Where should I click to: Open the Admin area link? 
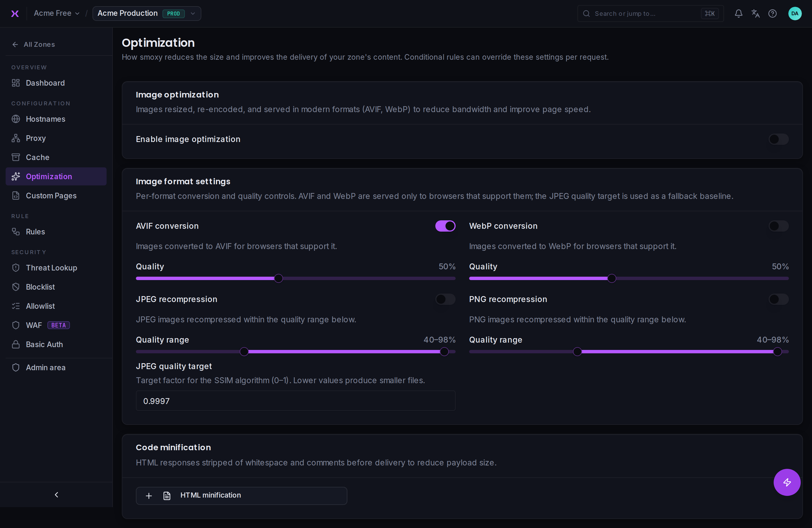pos(56,367)
